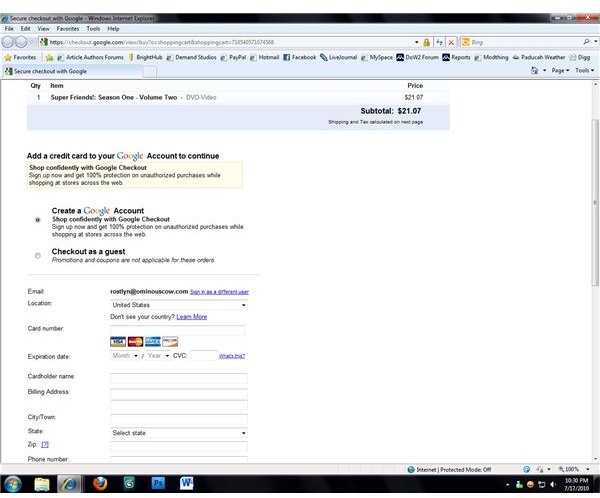Click the Learn More link

click(x=191, y=317)
